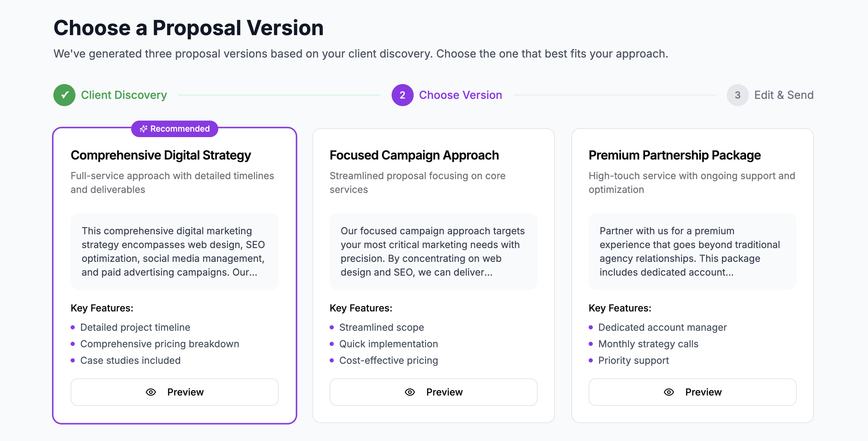The height and width of the screenshot is (441, 868).
Task: Click the sparkle icon in the Recommended badge
Action: pyautogui.click(x=144, y=129)
